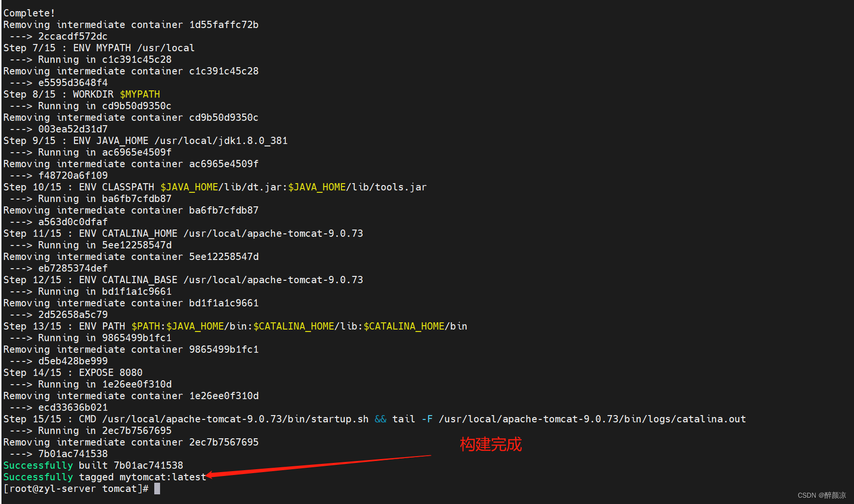Click the blue "&&" operator in Step 15/15
Viewport: 854px width, 504px height.
click(x=381, y=419)
